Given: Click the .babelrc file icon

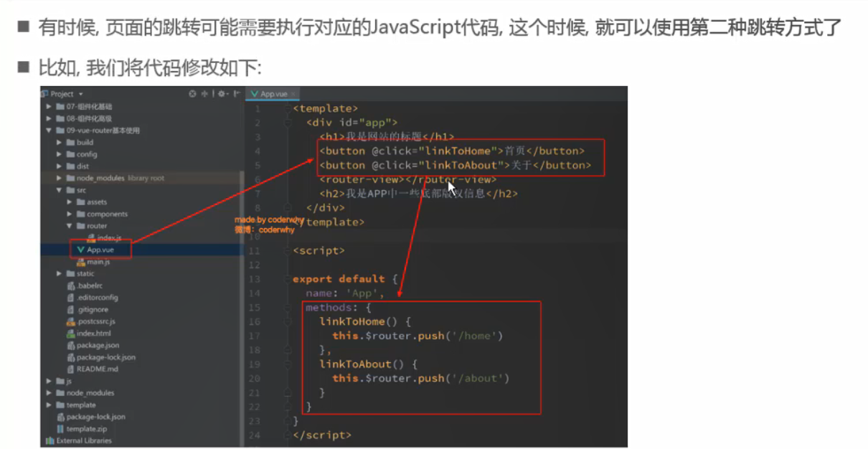Looking at the screenshot, I should coord(70,285).
